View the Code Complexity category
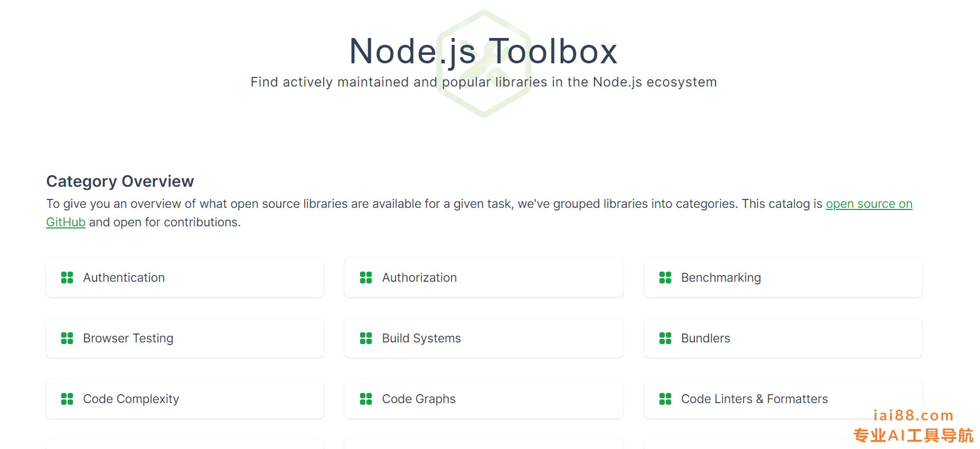 tap(185, 399)
